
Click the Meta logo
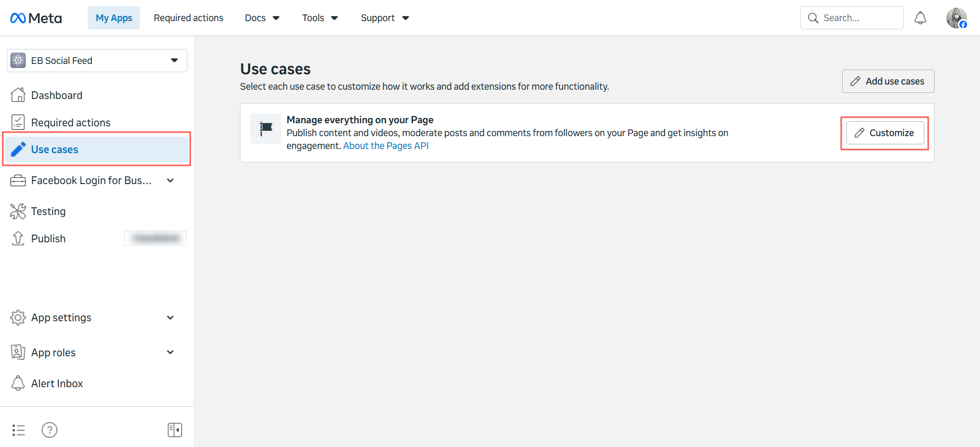click(x=36, y=18)
